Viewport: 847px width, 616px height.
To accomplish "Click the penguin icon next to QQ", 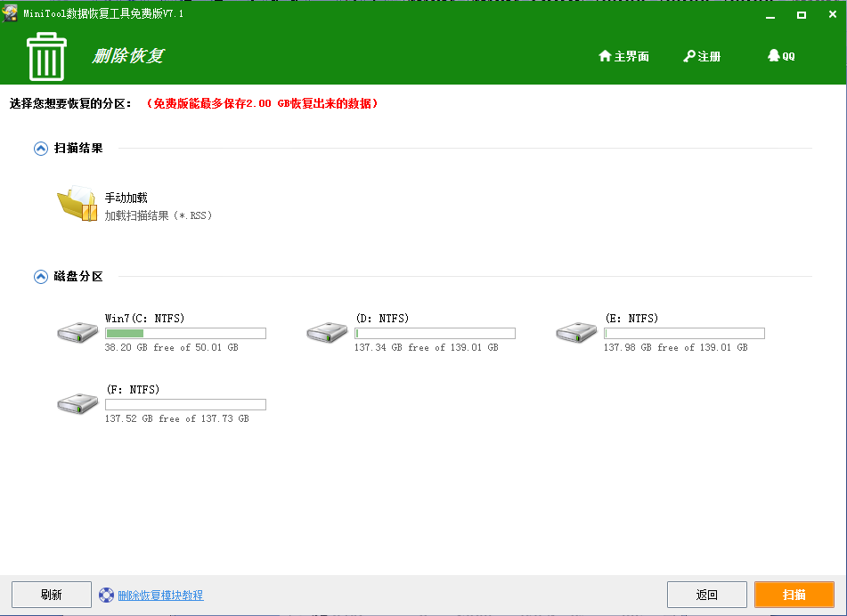I will (x=774, y=55).
